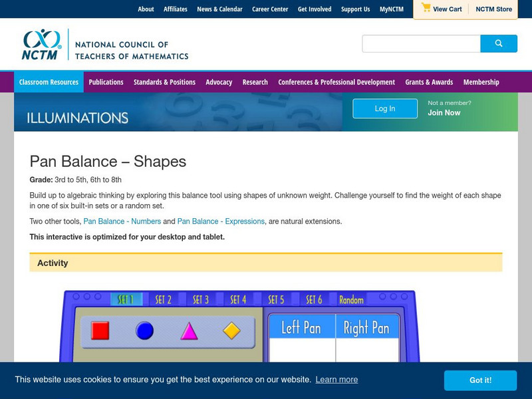Click the Pan Balance – Shapes heading
The image size is (532, 399).
click(x=108, y=162)
